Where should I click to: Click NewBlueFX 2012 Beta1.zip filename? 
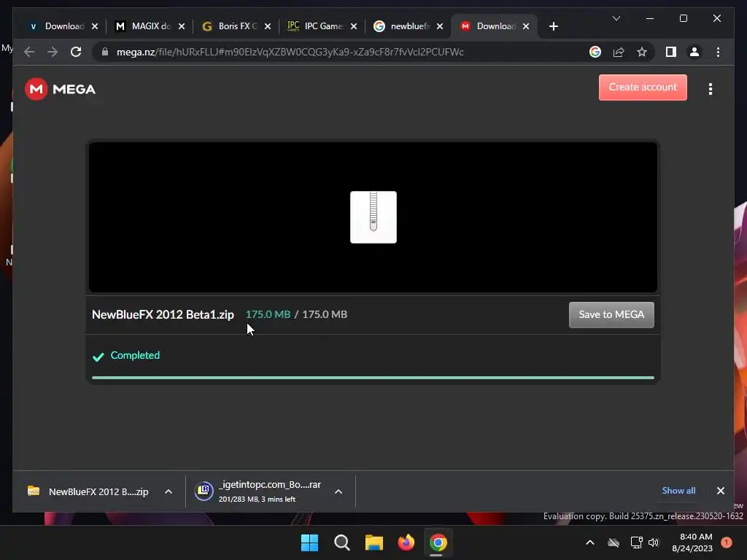163,315
